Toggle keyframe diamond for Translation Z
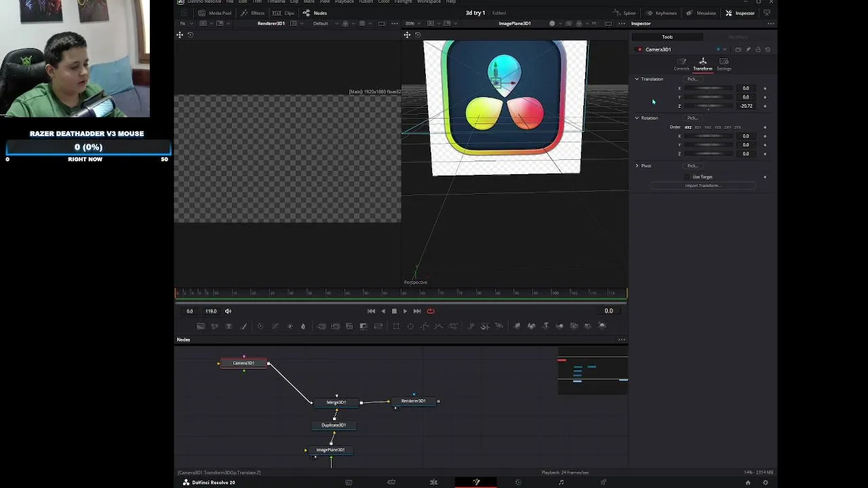 [765, 106]
